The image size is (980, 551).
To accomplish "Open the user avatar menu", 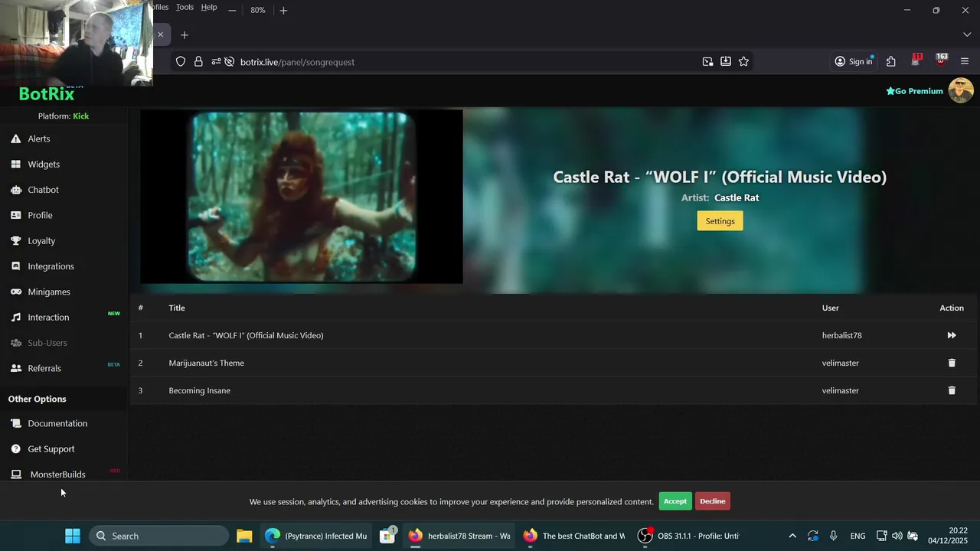I will point(961,90).
